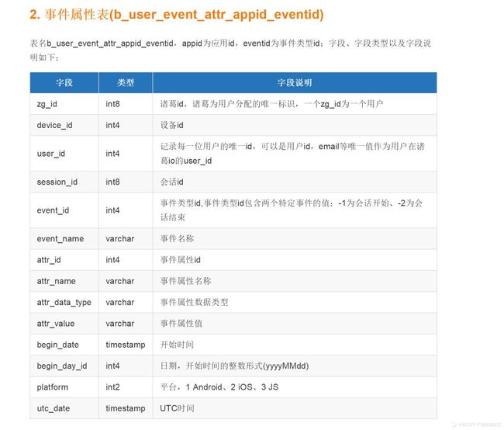Select the device_id field cell
The image size is (504, 430).
point(64,125)
